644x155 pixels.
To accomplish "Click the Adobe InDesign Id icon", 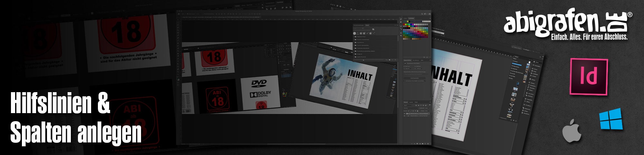I will (589, 77).
